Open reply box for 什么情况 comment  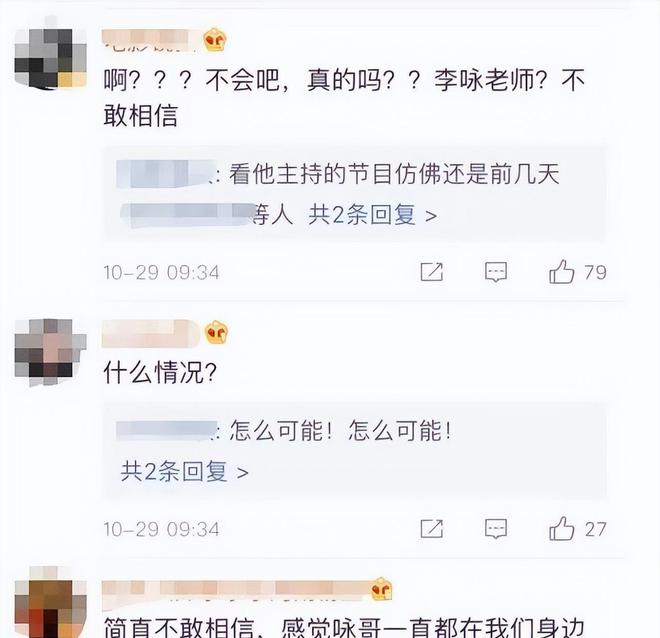click(496, 529)
